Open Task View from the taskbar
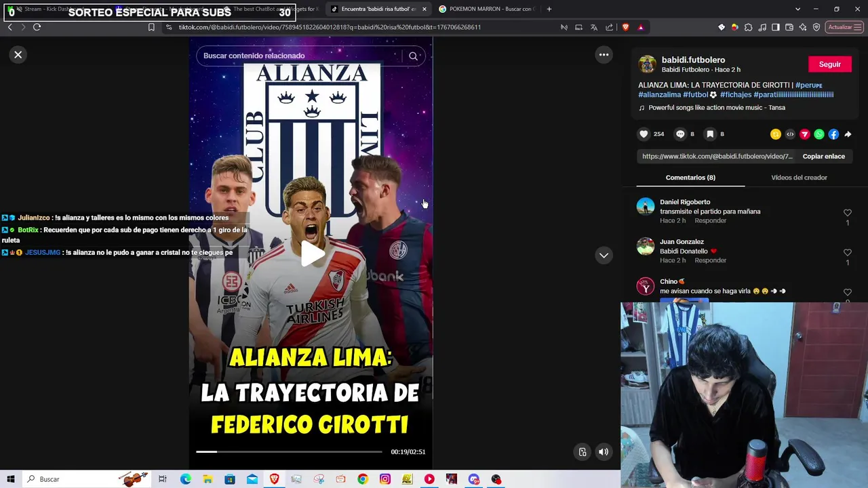This screenshot has height=488, width=868. coord(163,479)
